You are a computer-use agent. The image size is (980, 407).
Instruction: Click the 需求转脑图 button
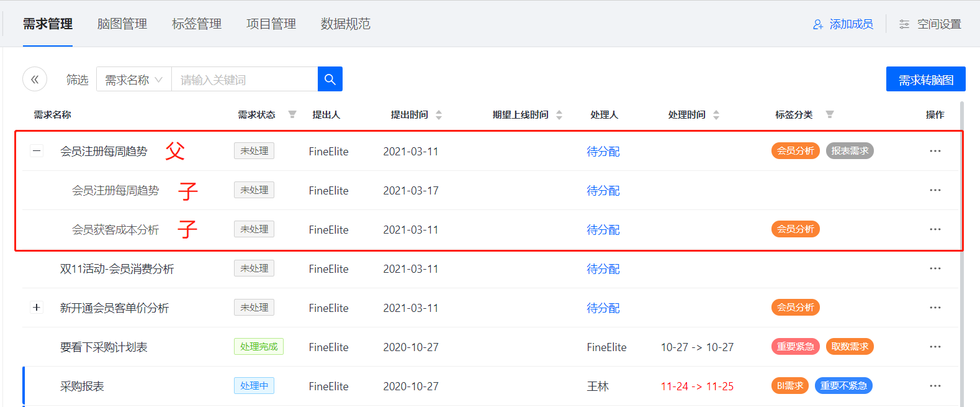(x=925, y=80)
